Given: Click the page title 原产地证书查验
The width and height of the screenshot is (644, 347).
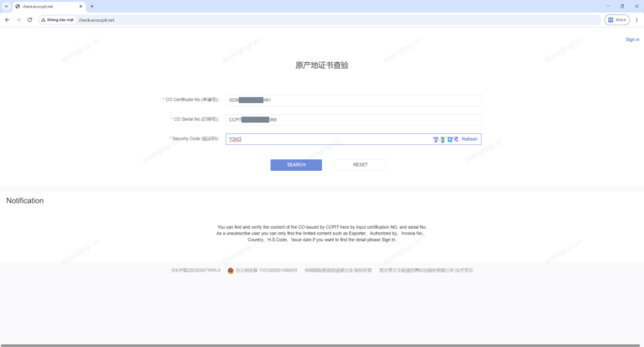Looking at the screenshot, I should 322,65.
